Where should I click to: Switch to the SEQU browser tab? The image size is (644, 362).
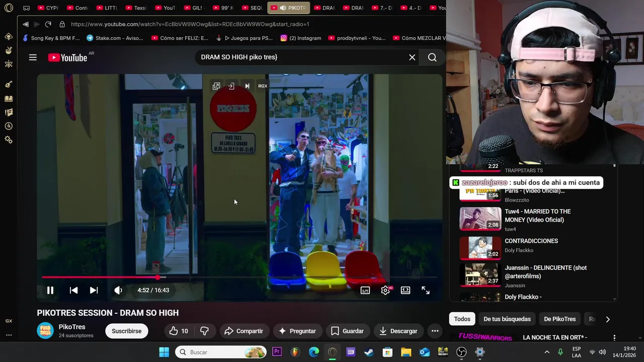point(253,8)
